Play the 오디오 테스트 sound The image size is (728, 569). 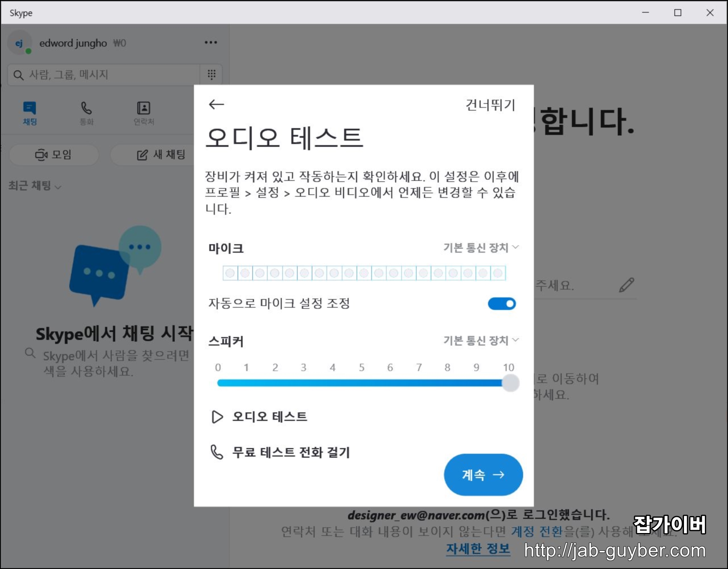point(259,417)
